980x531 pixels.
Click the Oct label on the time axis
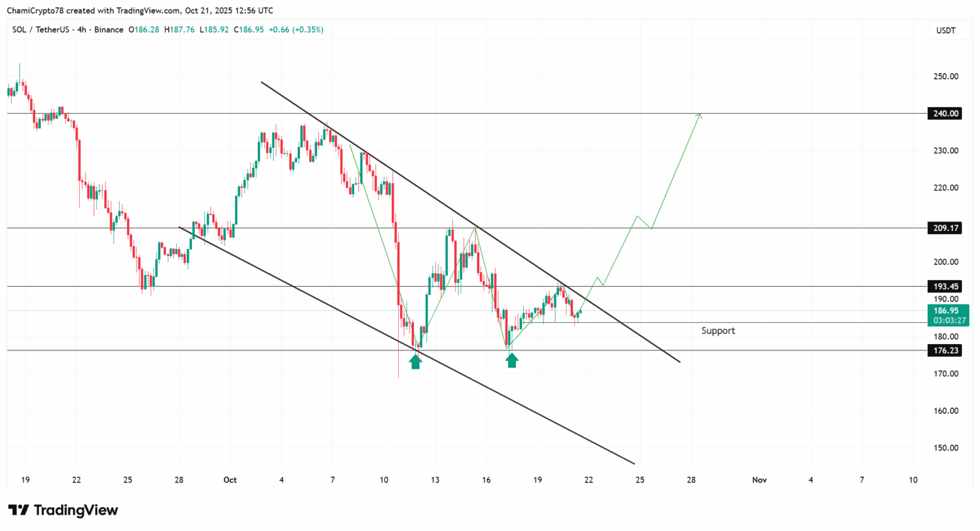[230, 480]
